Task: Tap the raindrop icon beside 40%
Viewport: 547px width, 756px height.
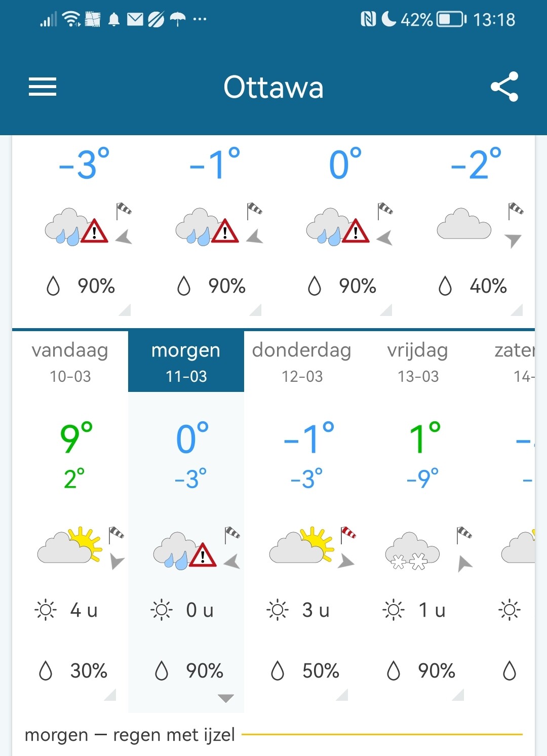Action: 445,286
